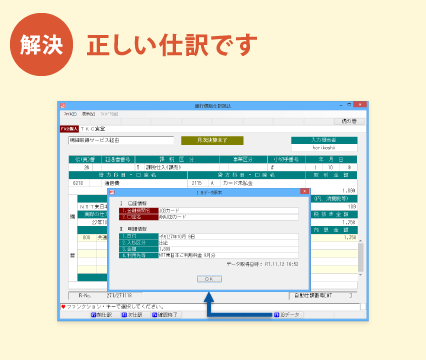
Task: Click the main window app icon
Action: pyautogui.click(x=63, y=106)
